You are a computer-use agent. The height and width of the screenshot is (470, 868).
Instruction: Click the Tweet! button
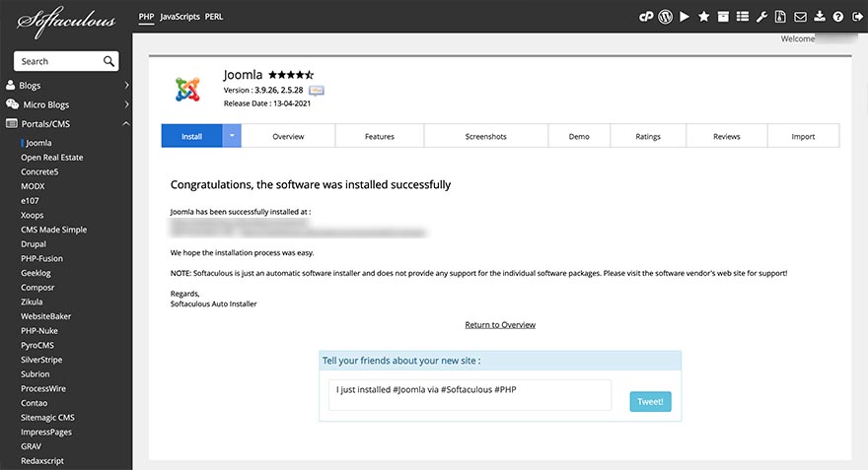click(x=650, y=401)
